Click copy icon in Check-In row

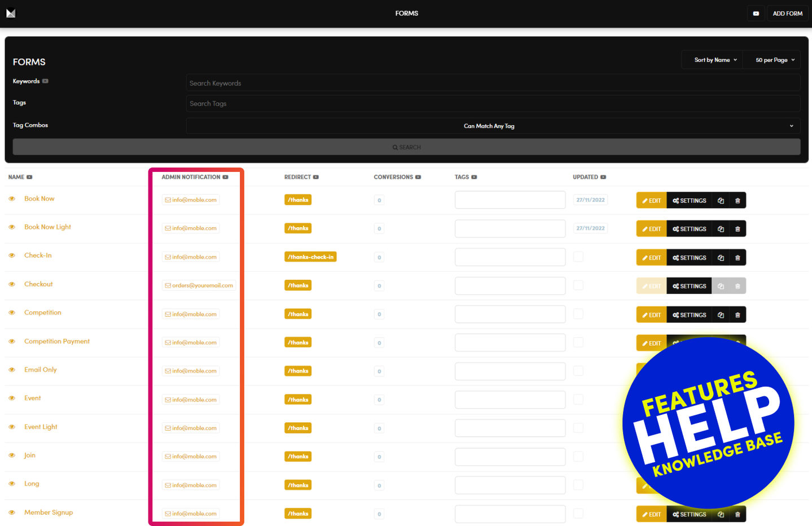(721, 258)
